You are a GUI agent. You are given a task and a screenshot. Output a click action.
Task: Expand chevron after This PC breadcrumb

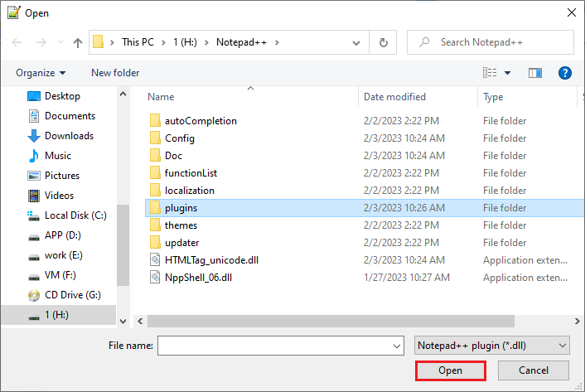(163, 42)
